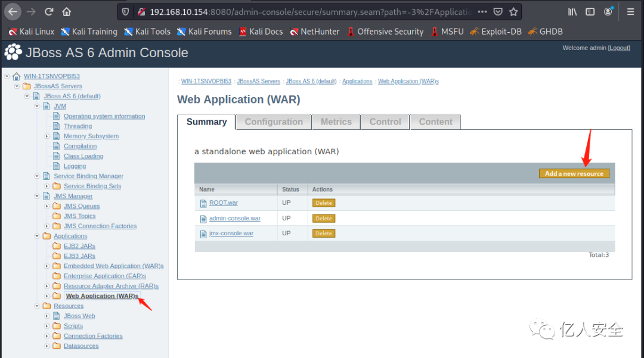The height and width of the screenshot is (358, 644).
Task: Switch to the Configuration tab
Action: 274,122
